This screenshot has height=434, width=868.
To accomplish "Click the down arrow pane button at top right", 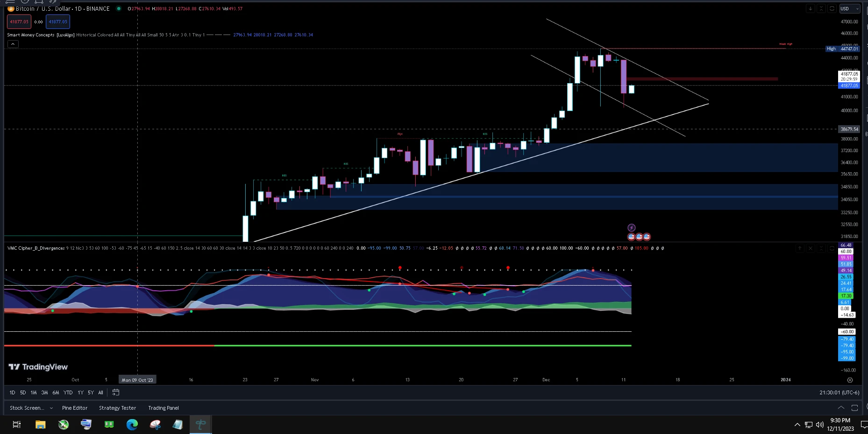I will 811,8.
